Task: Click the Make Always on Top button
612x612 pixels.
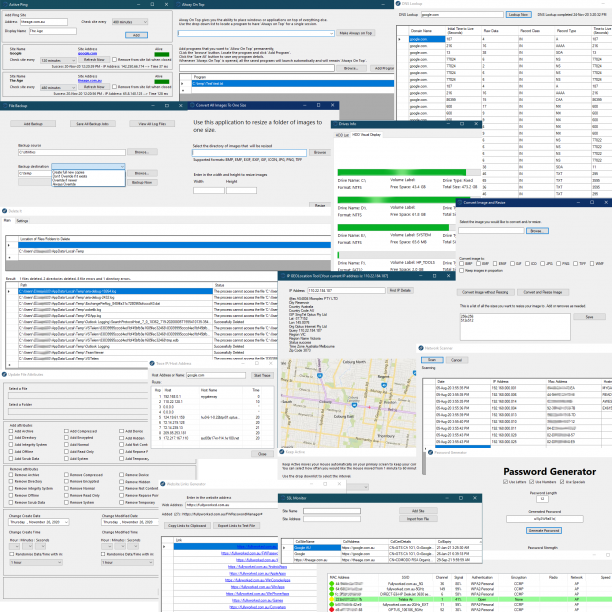Action: coord(356,33)
